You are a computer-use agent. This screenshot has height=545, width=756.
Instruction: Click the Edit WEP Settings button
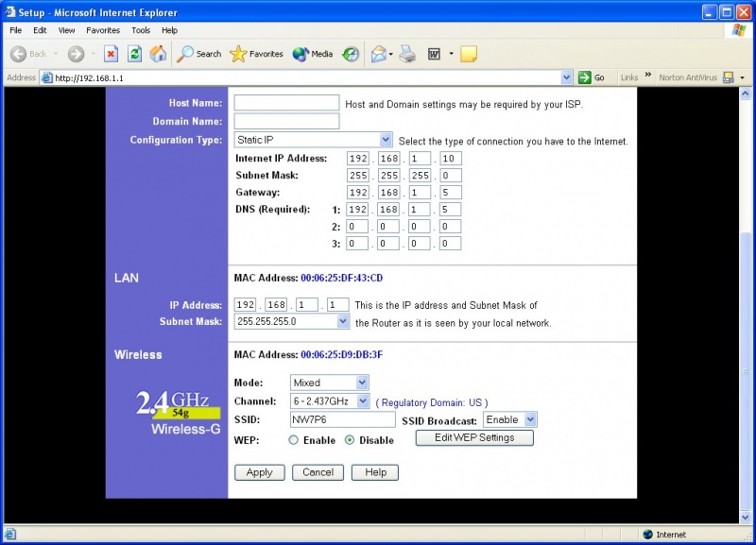coord(473,437)
